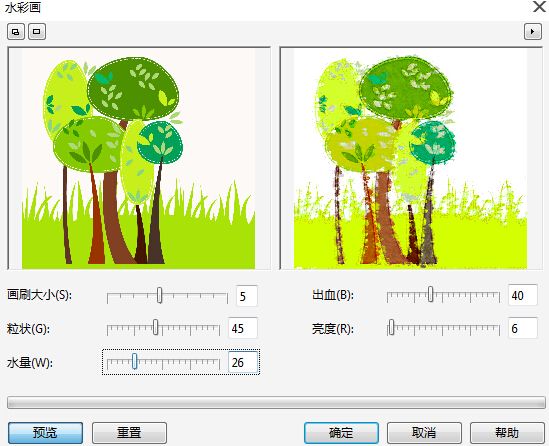Open help with the 帮助 button

(507, 433)
